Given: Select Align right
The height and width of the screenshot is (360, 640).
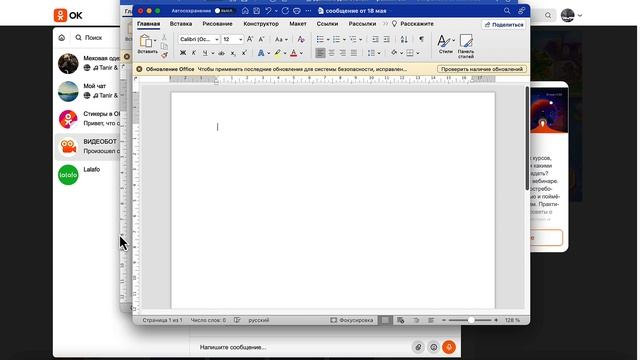Looking at the screenshot, I should click(x=342, y=53).
